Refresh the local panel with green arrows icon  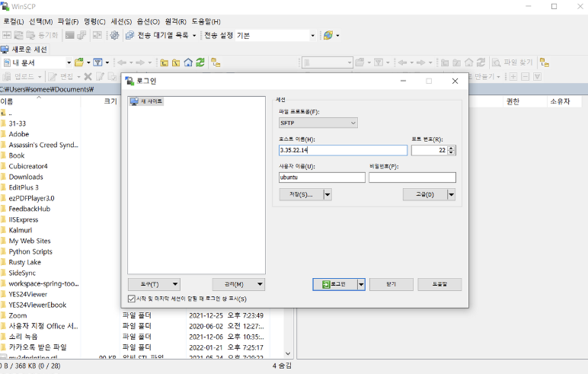(200, 62)
